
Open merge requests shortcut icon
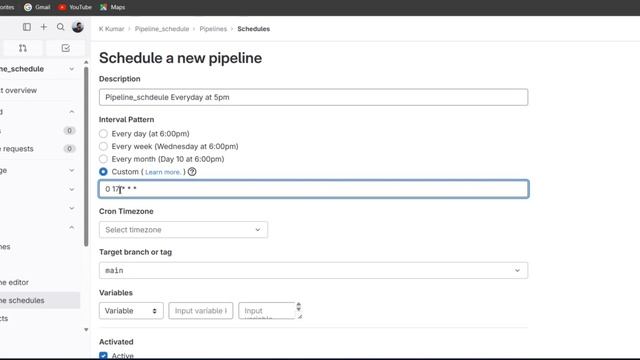pos(23,48)
